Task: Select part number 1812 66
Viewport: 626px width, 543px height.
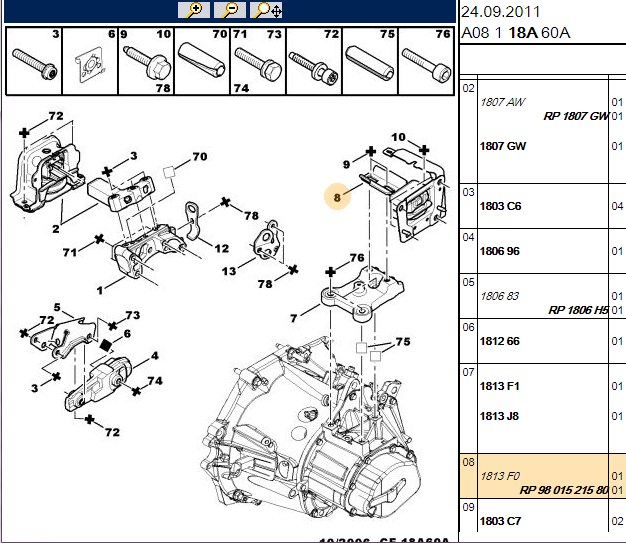Action: click(x=499, y=341)
